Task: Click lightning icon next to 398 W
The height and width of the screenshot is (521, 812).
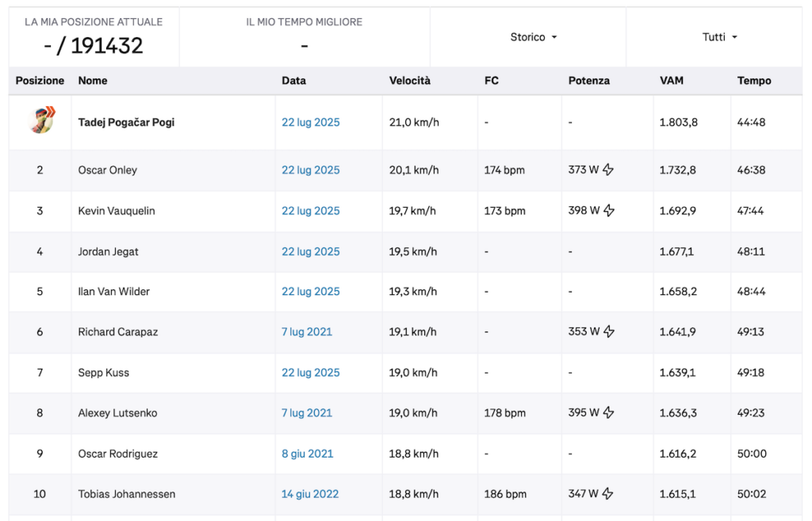Action: tap(609, 210)
